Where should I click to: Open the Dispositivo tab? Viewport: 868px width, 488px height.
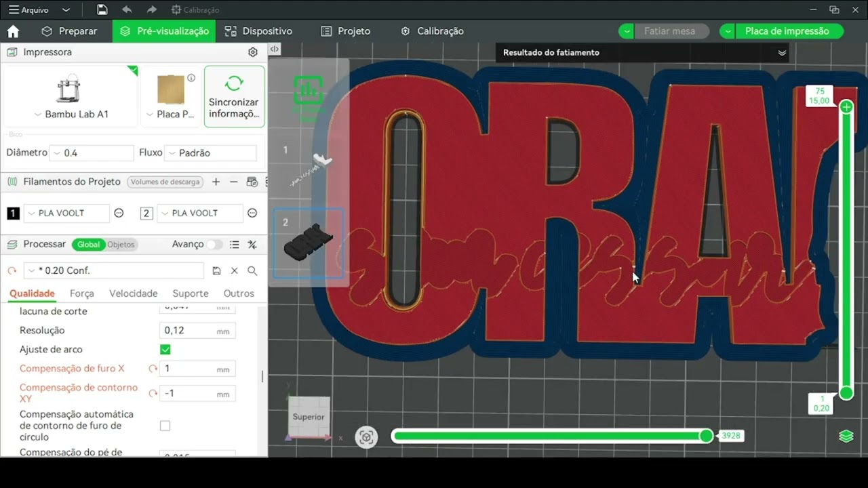[x=258, y=31]
